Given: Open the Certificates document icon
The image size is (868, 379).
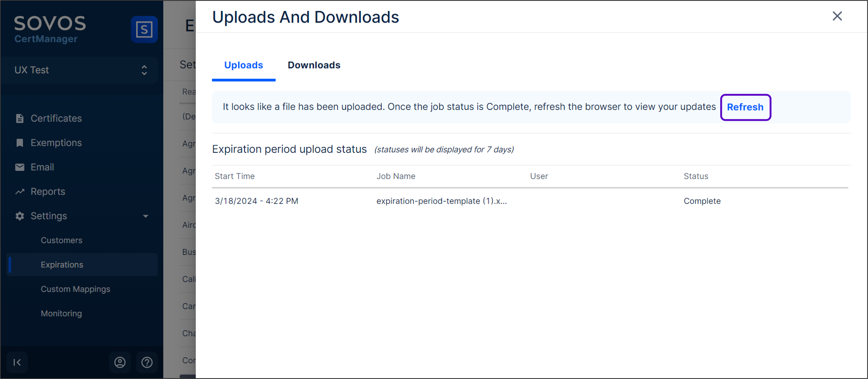Looking at the screenshot, I should [x=20, y=118].
